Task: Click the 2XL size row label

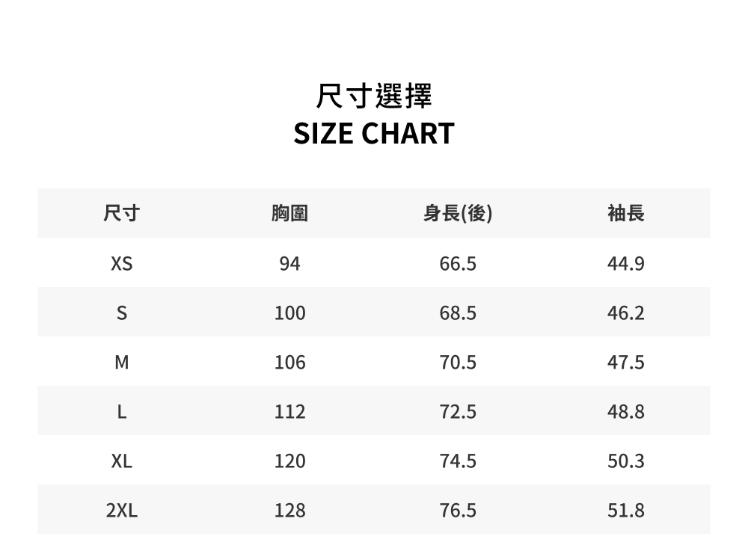Action: click(x=122, y=511)
